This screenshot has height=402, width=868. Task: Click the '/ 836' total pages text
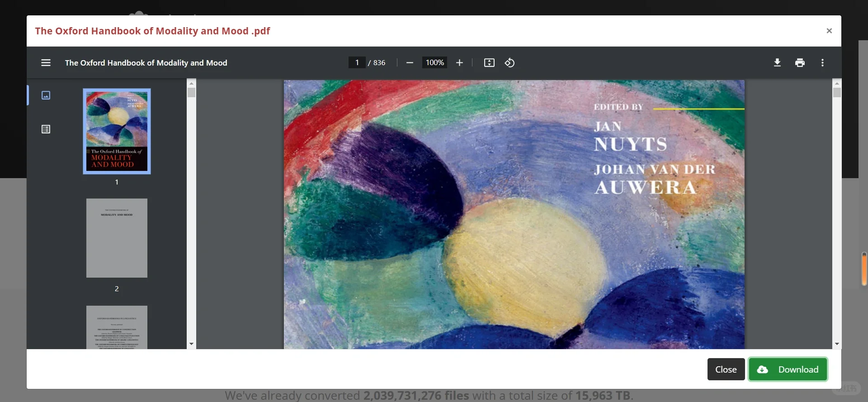tap(377, 63)
